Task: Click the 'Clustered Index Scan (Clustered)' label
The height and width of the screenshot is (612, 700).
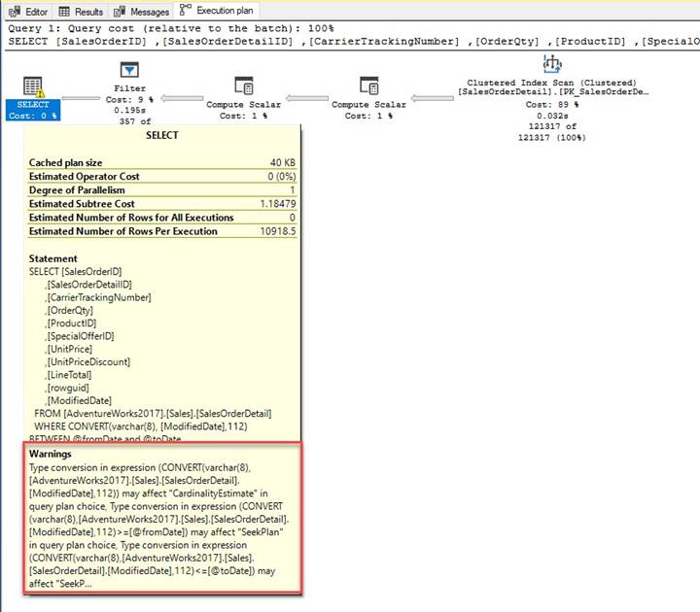Action: tap(552, 83)
